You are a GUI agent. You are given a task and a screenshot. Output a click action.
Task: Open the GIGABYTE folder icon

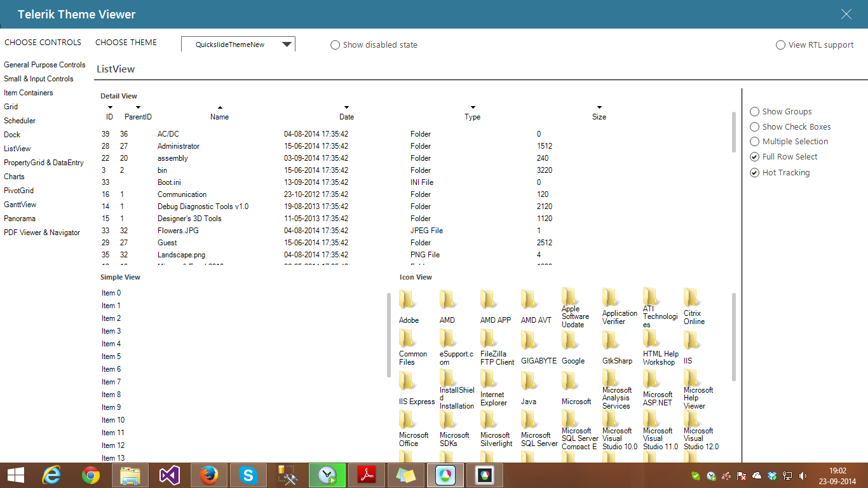pyautogui.click(x=529, y=340)
